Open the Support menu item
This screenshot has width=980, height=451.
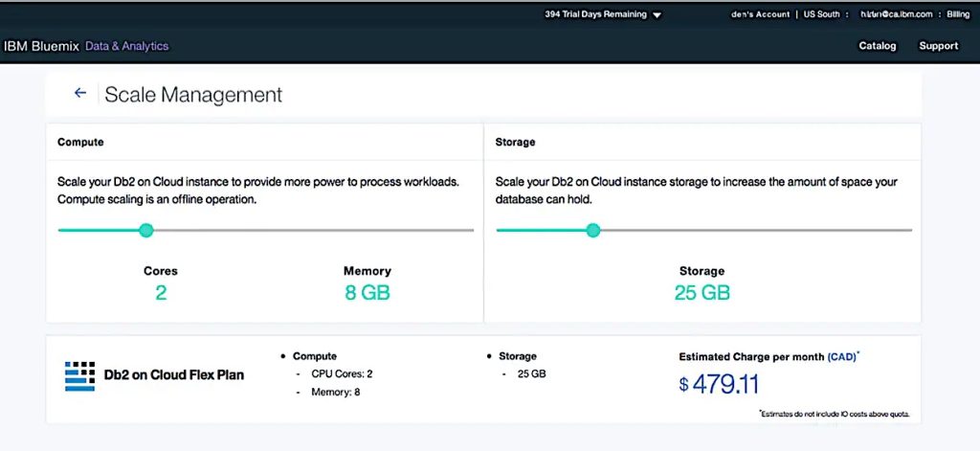tap(938, 46)
